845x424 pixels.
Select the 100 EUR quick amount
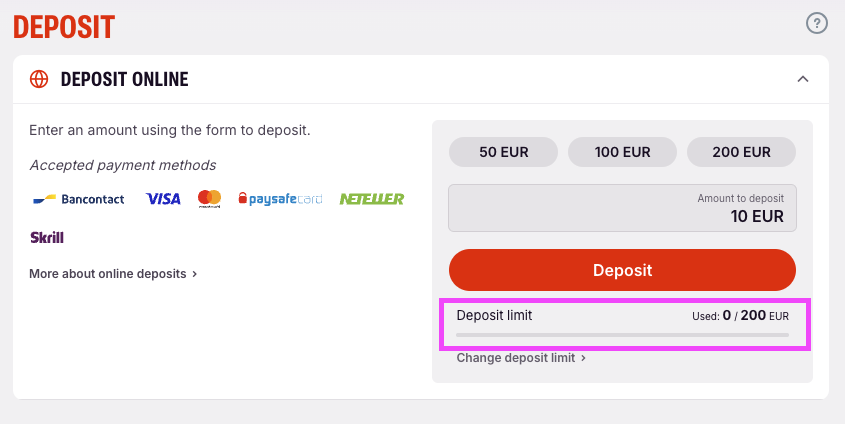tap(622, 152)
